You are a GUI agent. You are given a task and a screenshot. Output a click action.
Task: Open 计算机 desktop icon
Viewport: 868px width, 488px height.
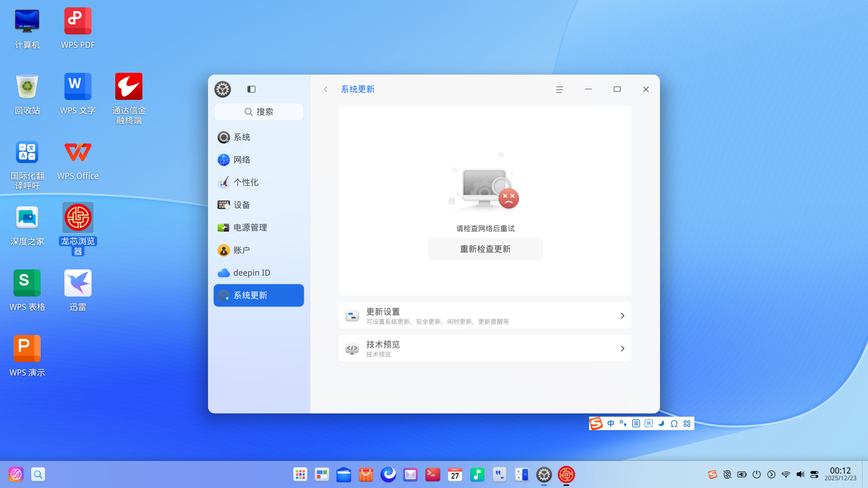click(x=27, y=29)
